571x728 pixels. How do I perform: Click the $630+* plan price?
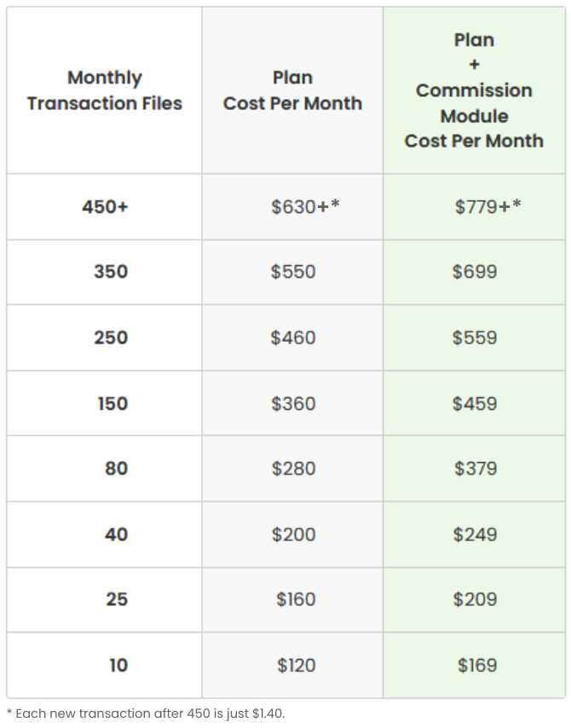(304, 206)
